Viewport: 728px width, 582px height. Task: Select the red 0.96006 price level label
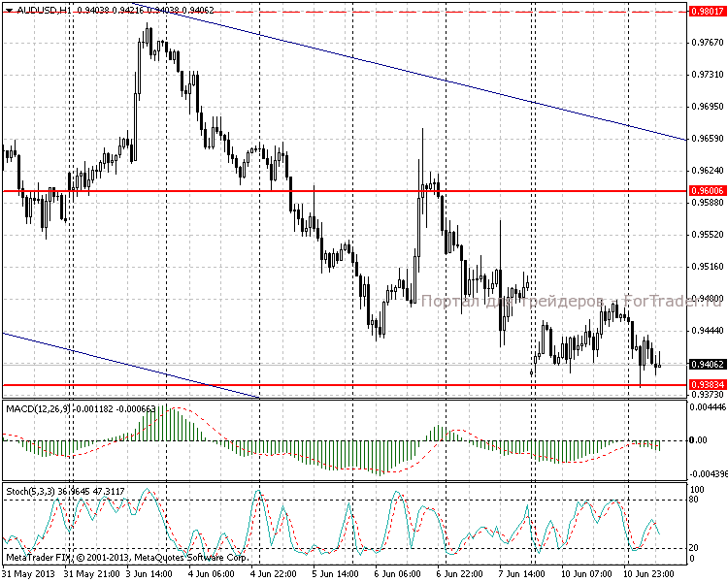(x=708, y=191)
